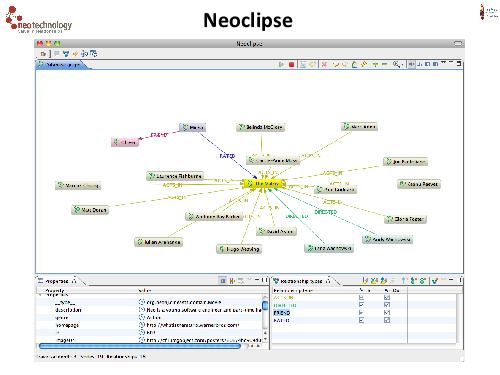Click the checkmark icon in Relationship types toolbar
Image resolution: width=500 pixels, height=375 pixels.
tap(435, 281)
